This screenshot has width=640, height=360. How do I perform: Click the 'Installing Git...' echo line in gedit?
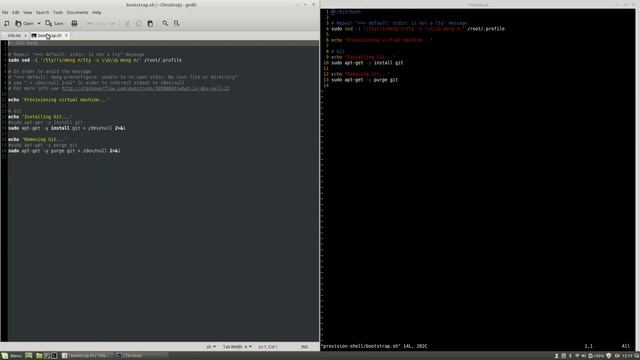[x=40, y=117]
